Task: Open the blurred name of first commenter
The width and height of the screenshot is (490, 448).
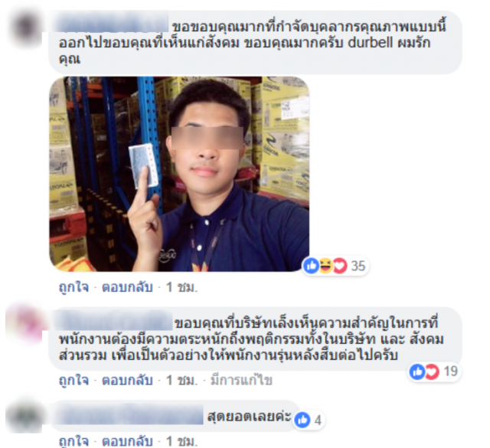Action: pos(113,25)
